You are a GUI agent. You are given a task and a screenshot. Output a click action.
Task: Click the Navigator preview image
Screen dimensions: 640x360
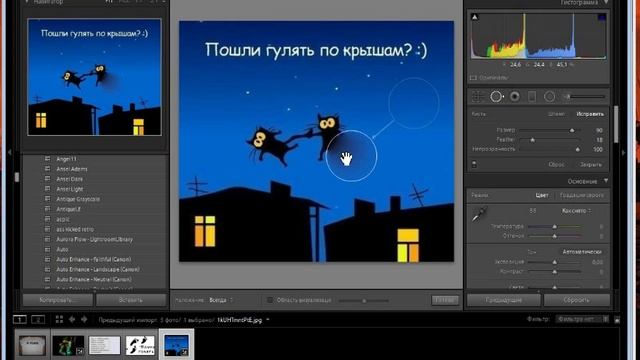click(x=94, y=77)
